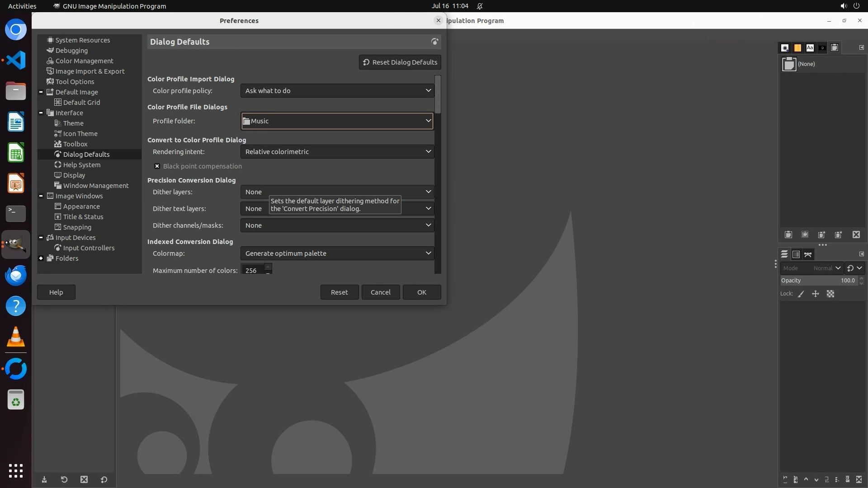
Task: Click the lock pixels brush icon
Action: 801,294
